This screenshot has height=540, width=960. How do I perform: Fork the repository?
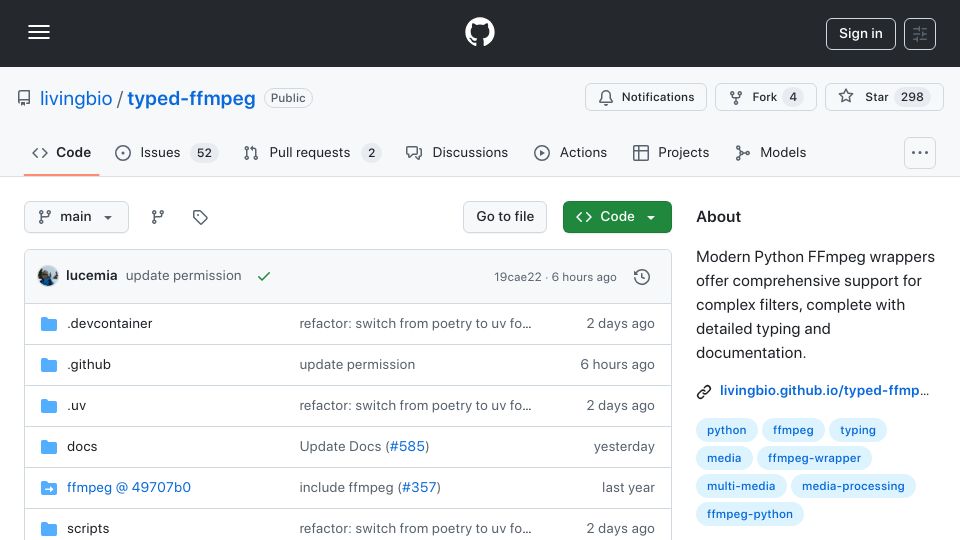point(765,97)
